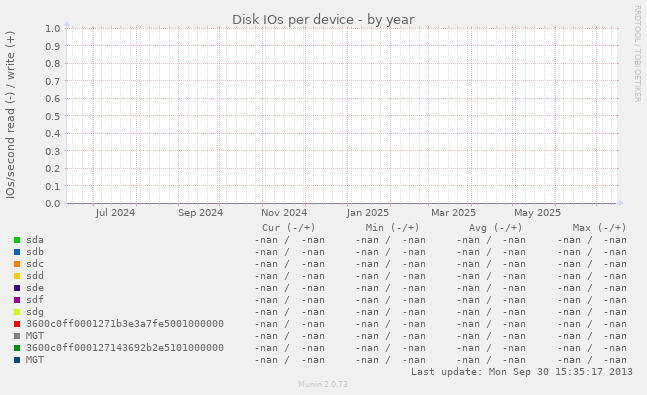This screenshot has width=647, height=395.
Task: Click the Avg value in the sdd row
Action: coord(491,276)
